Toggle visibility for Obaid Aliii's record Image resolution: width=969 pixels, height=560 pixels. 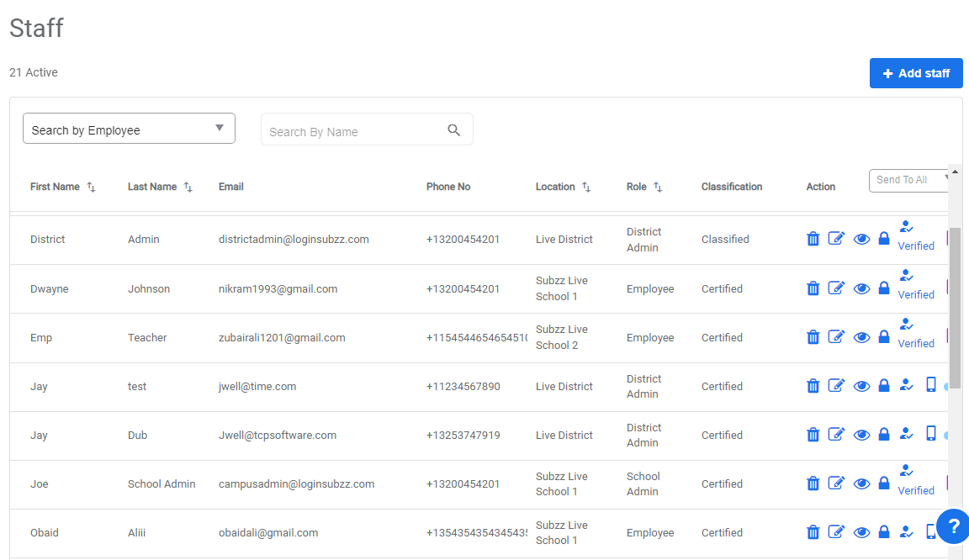pyautogui.click(x=861, y=531)
